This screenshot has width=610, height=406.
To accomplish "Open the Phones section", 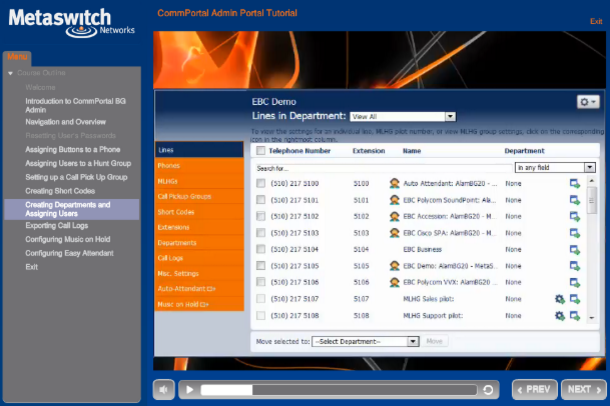I will click(199, 166).
